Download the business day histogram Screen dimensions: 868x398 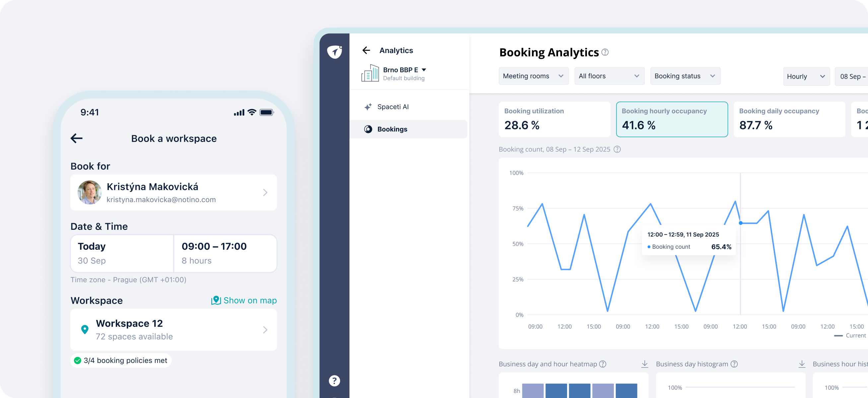802,364
